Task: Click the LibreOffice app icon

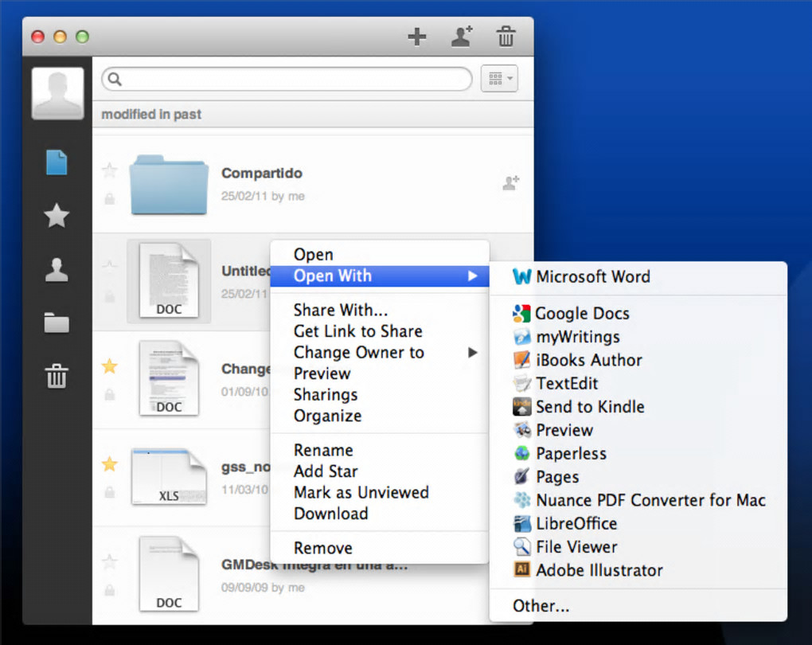Action: [x=522, y=523]
